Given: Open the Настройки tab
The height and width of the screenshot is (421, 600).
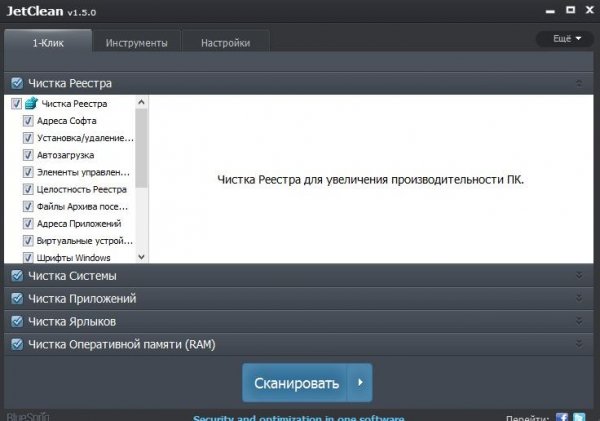Looking at the screenshot, I should [226, 42].
